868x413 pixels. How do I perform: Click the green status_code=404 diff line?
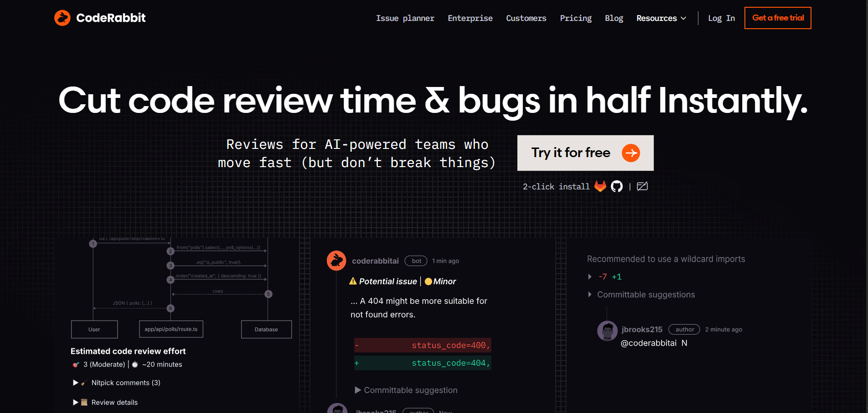coord(422,363)
